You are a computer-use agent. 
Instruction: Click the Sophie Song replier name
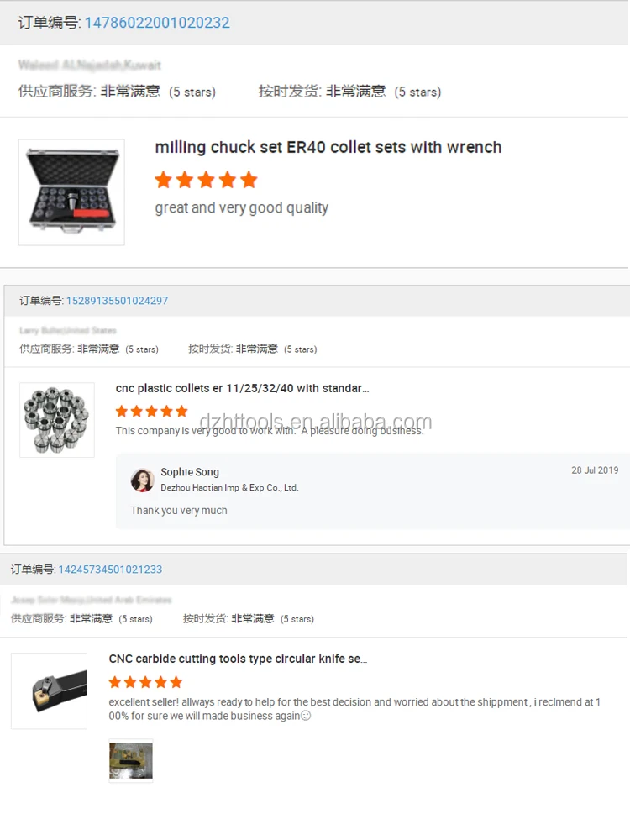point(190,472)
